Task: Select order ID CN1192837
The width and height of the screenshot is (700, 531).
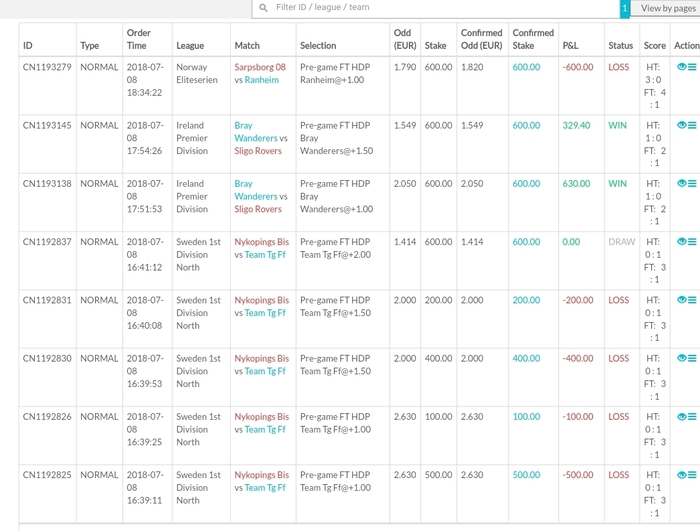Action: [47, 242]
